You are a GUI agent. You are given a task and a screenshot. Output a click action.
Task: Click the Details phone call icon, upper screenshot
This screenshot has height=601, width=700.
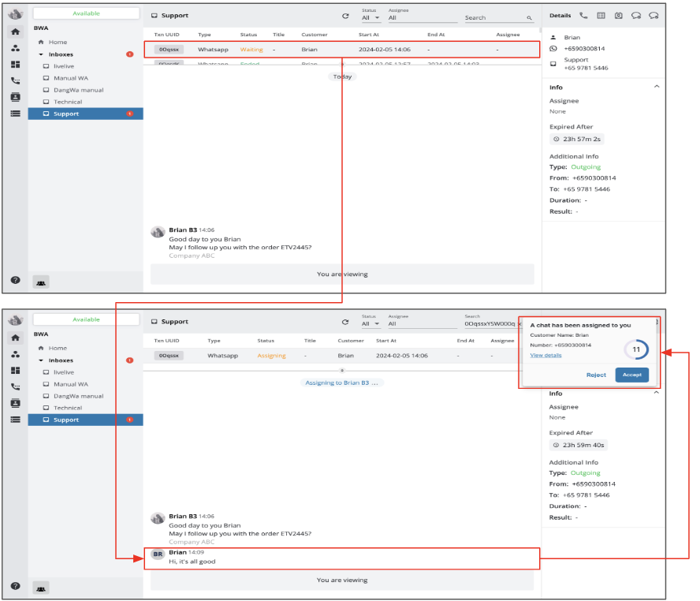(x=583, y=16)
